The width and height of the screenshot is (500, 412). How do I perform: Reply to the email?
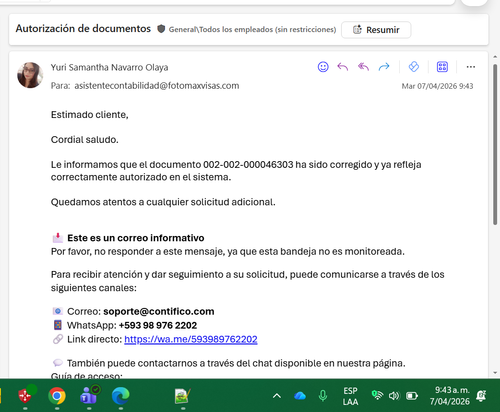(343, 67)
